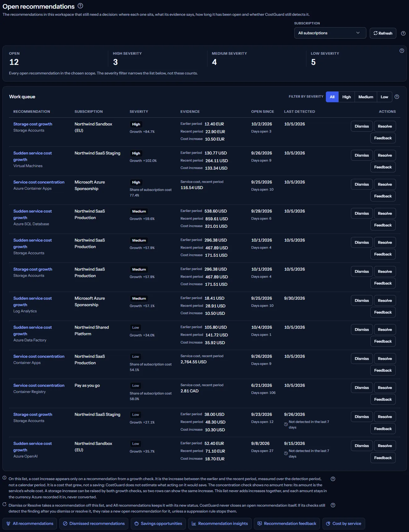
Task: Click the "Open Since" column header
Action: coord(262,112)
